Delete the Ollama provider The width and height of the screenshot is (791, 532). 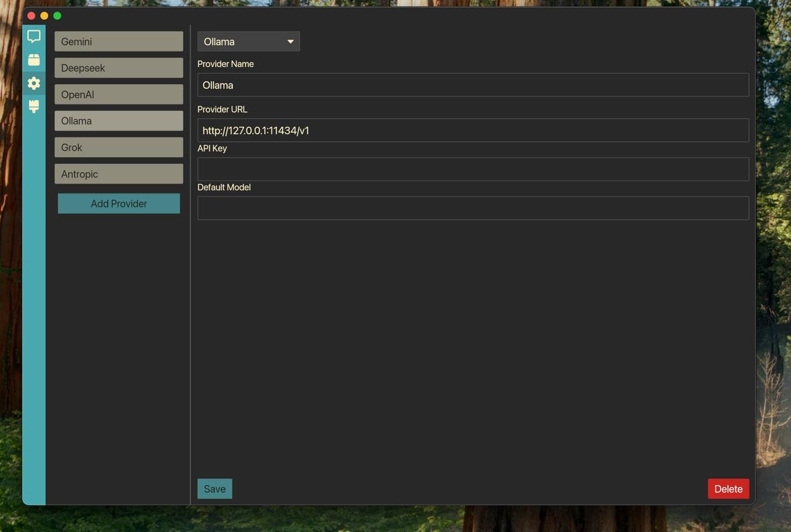tap(729, 489)
